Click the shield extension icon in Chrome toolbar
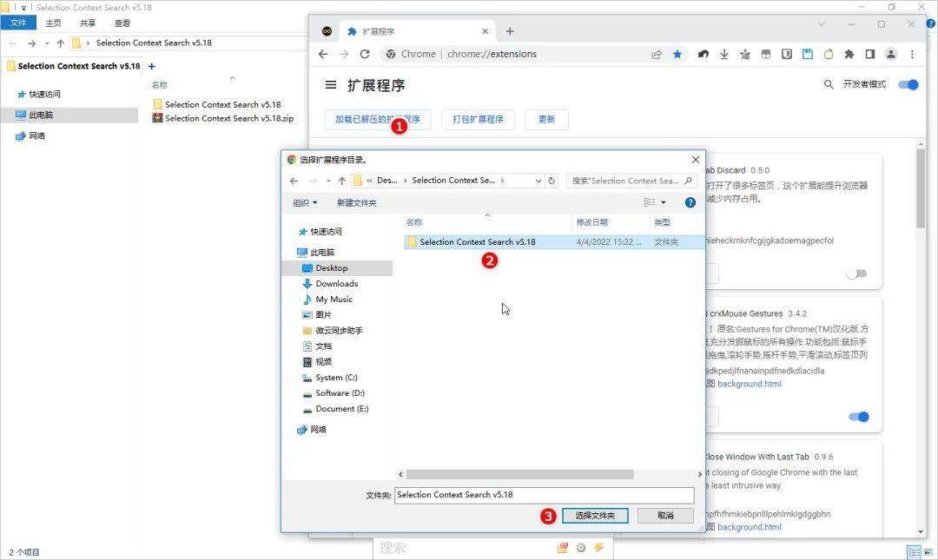The height and width of the screenshot is (560, 938). (x=787, y=55)
